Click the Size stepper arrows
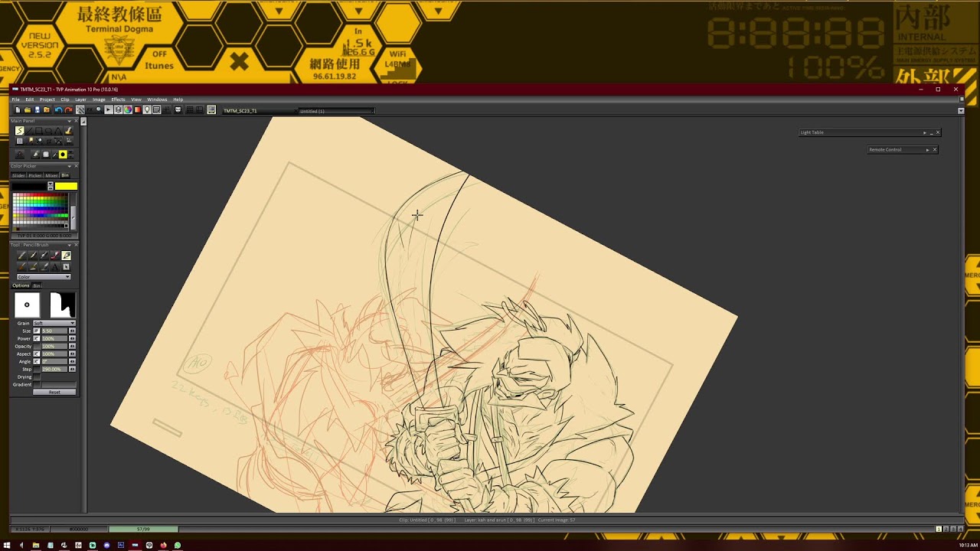 coord(72,331)
